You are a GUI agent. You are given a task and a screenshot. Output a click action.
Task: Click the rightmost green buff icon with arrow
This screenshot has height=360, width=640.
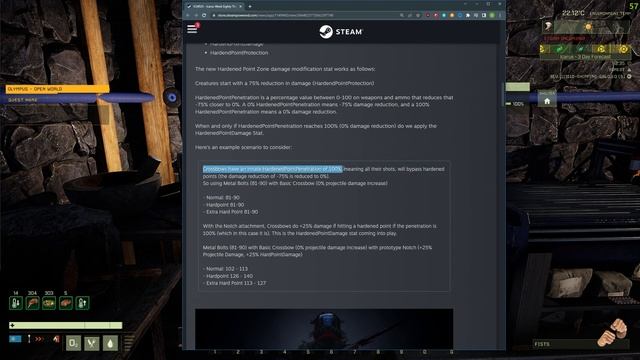pos(82,303)
